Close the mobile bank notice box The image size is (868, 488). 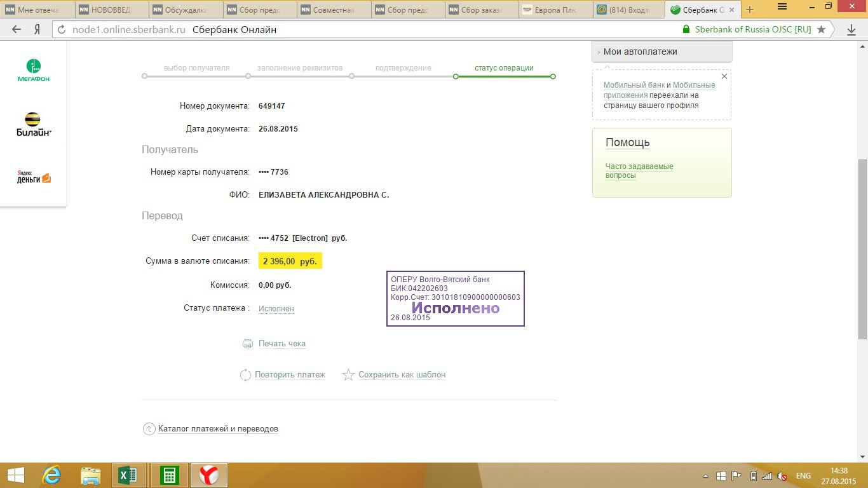point(724,76)
